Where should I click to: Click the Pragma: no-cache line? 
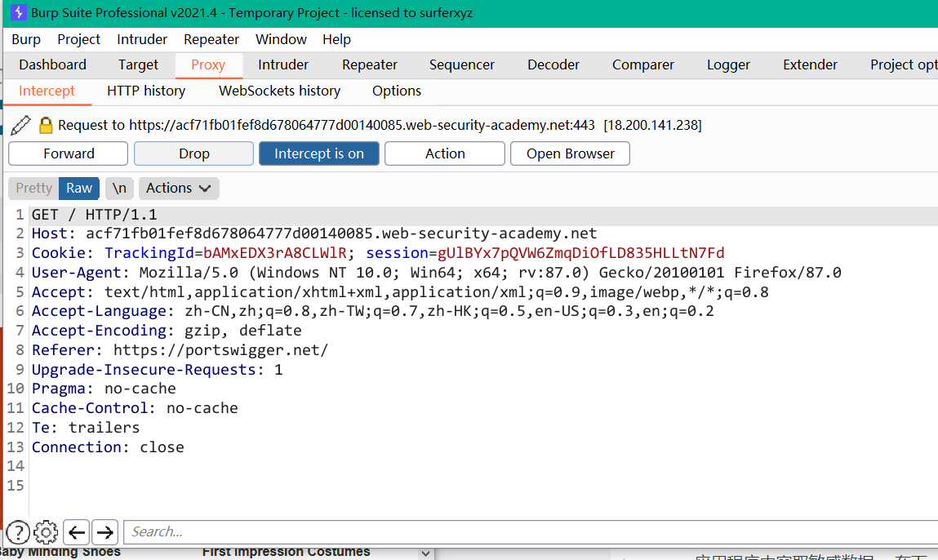104,389
